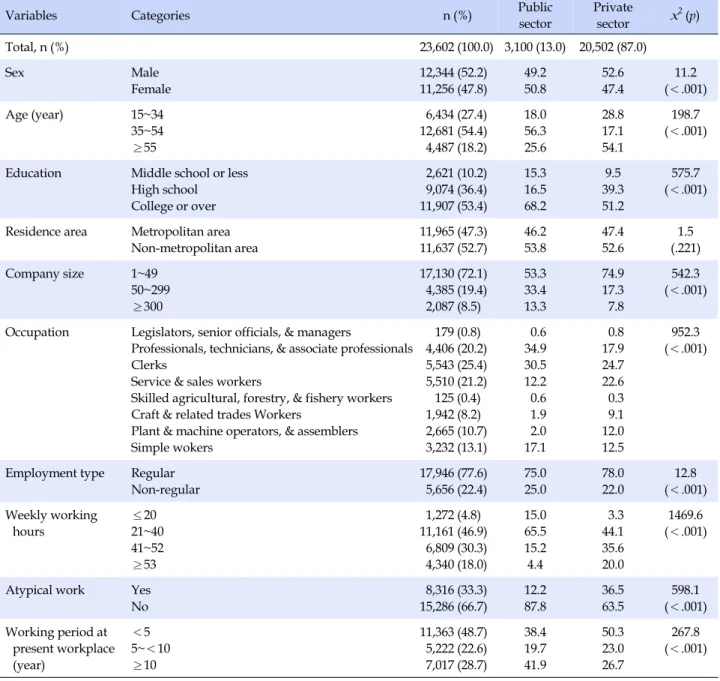This screenshot has width=720, height=681.
Task: Click 'Skilled agricultural, forestry, & fishery workers'
Action: (x=261, y=398)
